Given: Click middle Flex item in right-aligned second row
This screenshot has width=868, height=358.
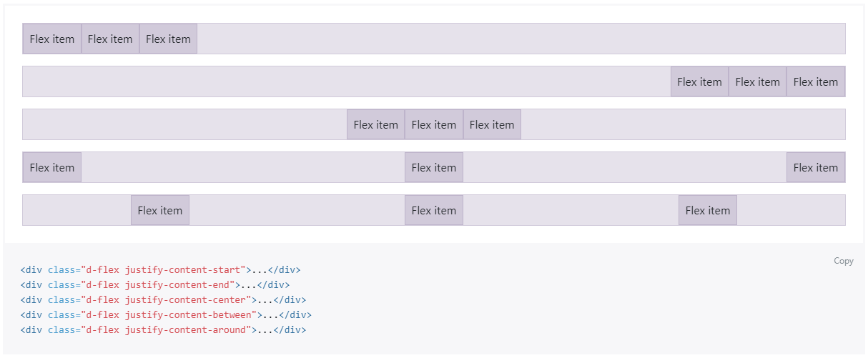Looking at the screenshot, I should tap(757, 82).
